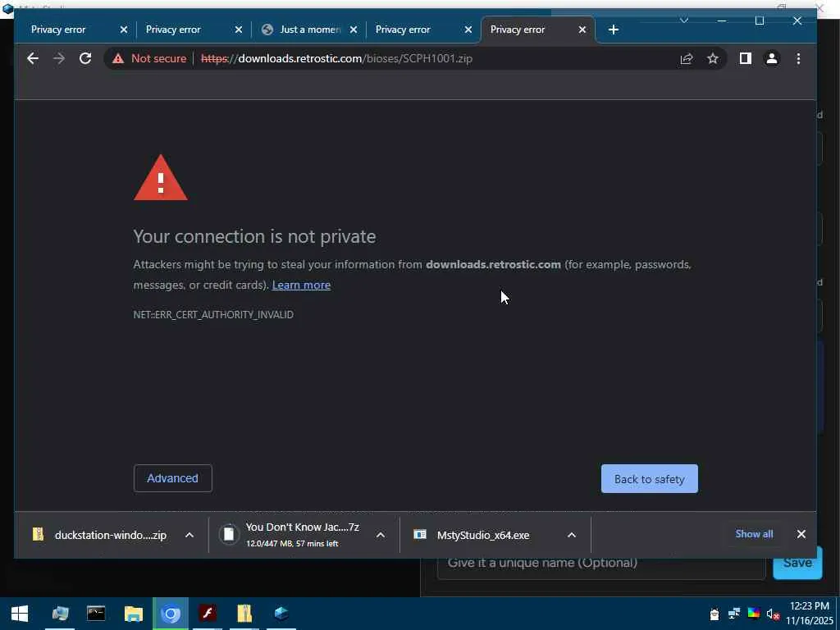
Task: Open the blue cube app in taskbar
Action: click(x=281, y=614)
